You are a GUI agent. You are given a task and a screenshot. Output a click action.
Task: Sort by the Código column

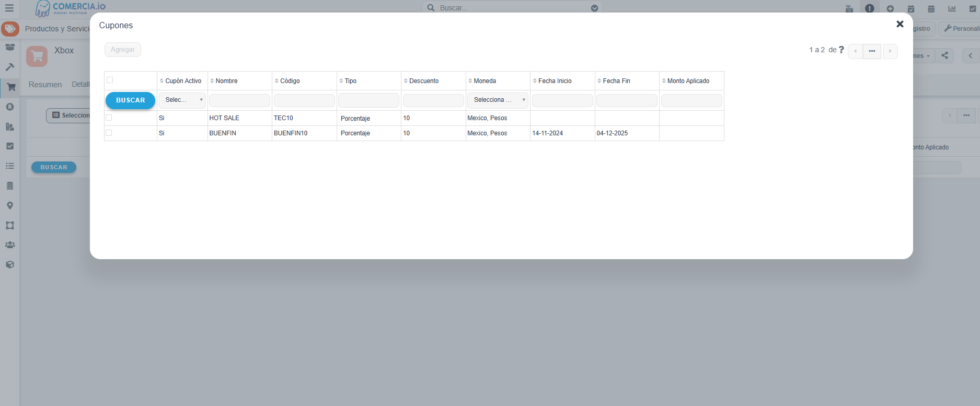point(290,81)
